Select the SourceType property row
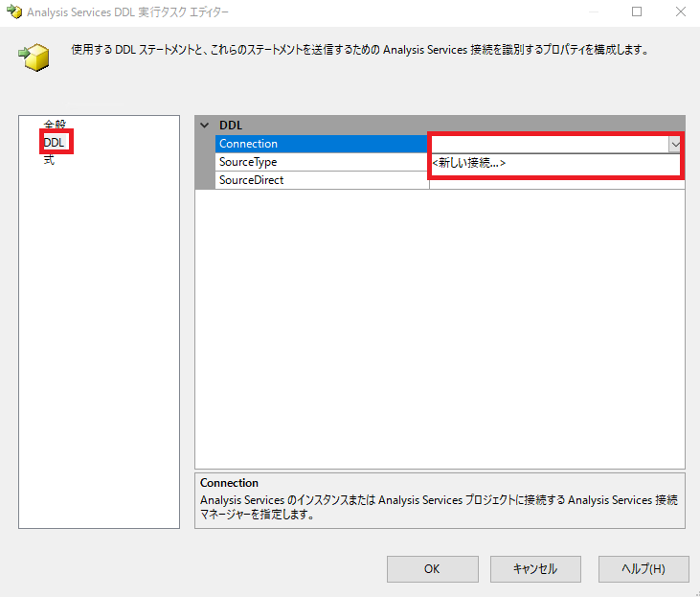700x597 pixels. pyautogui.click(x=322, y=162)
